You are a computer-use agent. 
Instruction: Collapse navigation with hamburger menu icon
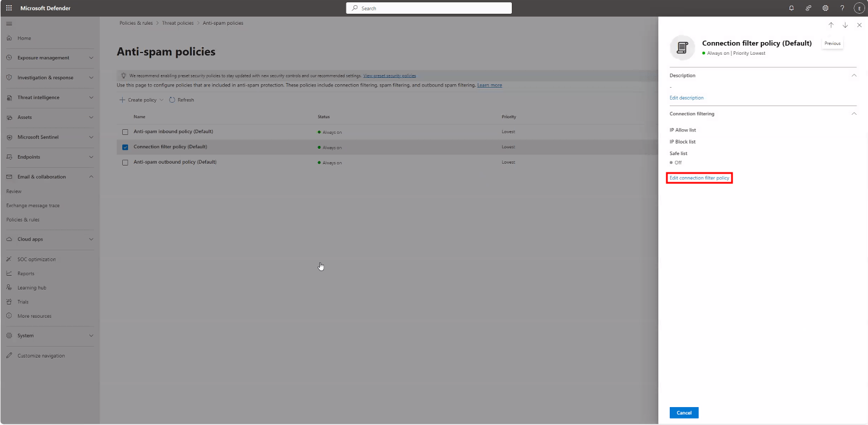[9, 24]
